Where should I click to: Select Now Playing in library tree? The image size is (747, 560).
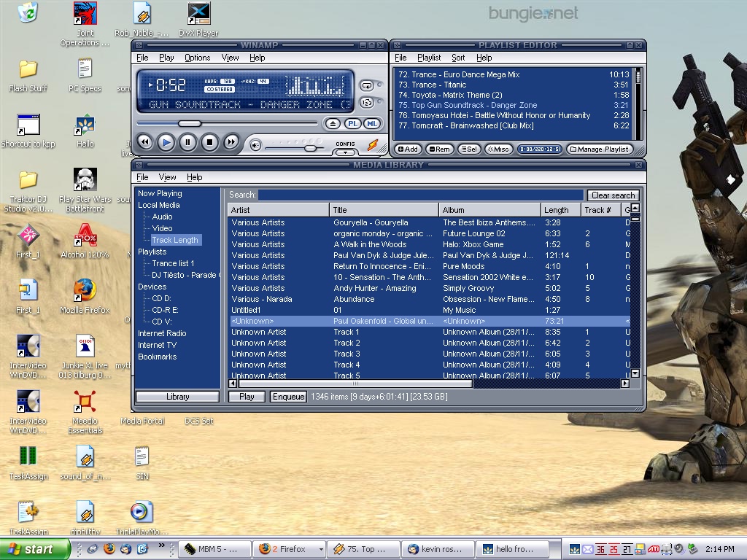tap(160, 193)
